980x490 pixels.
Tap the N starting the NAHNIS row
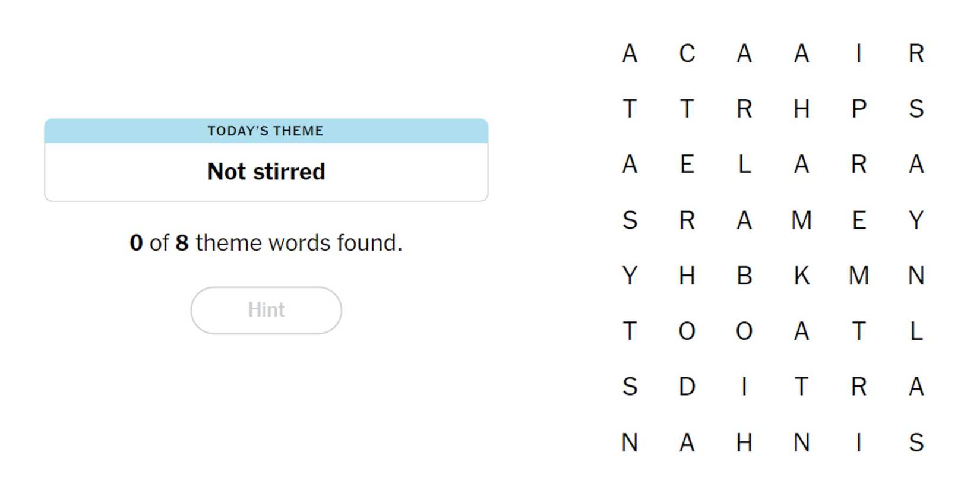tap(630, 442)
